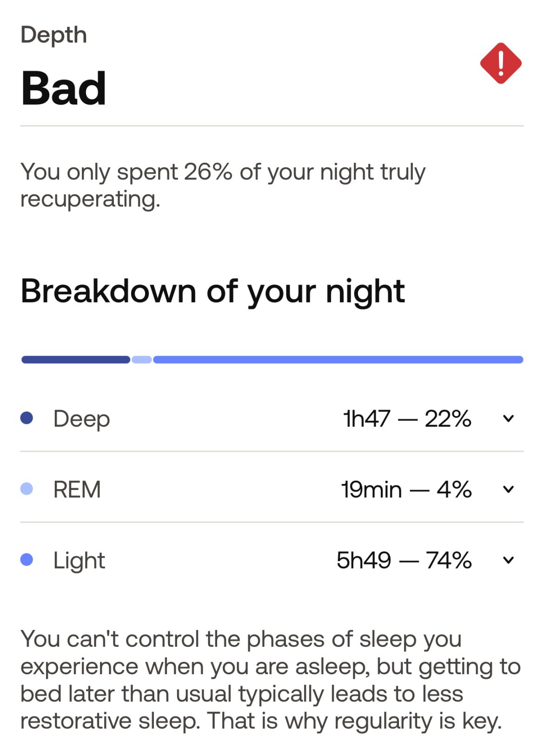Click the 1h47 — 22% value

click(x=407, y=418)
